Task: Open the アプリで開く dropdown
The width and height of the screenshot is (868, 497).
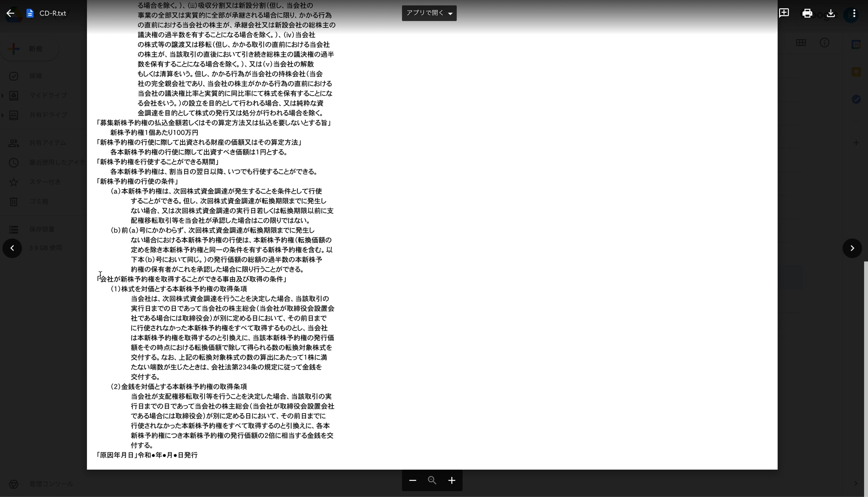Action: [429, 13]
